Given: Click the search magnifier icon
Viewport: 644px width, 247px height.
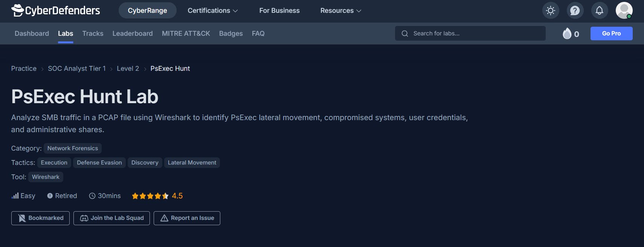Looking at the screenshot, I should coord(405,34).
